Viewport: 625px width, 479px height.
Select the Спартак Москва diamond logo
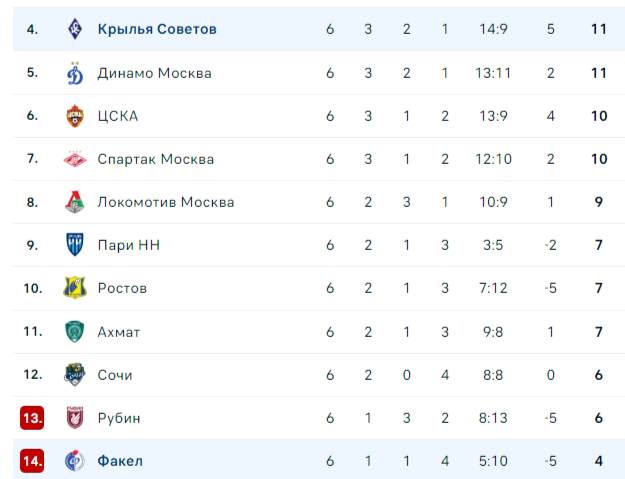pyautogui.click(x=75, y=159)
